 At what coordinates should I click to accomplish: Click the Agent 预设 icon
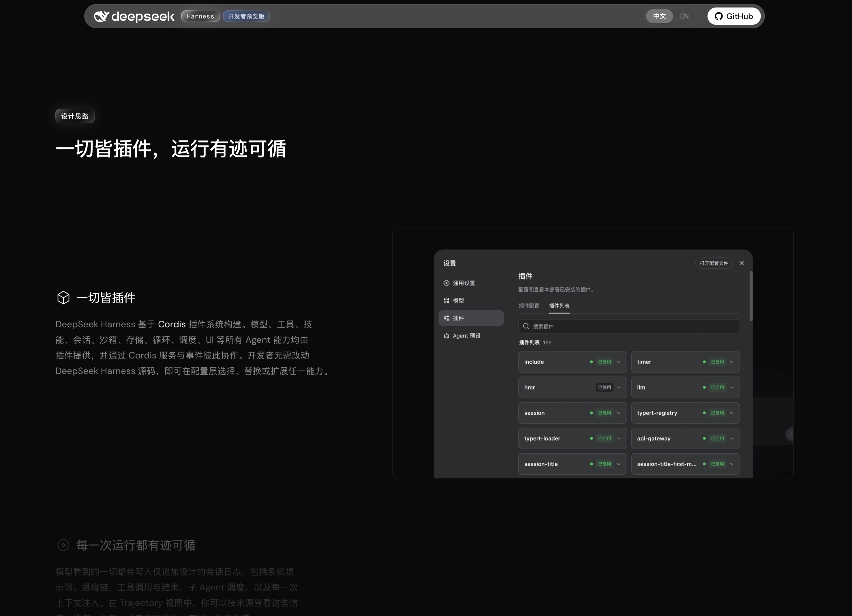[x=446, y=336]
